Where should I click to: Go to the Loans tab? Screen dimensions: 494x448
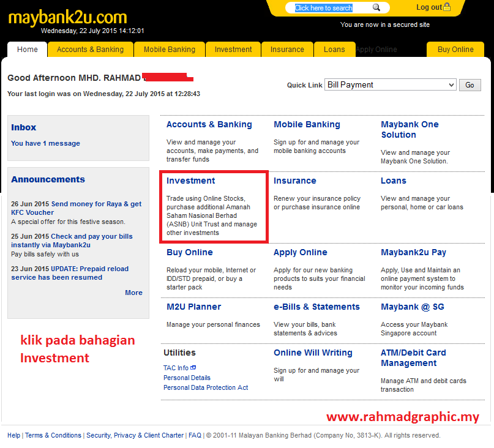(334, 50)
